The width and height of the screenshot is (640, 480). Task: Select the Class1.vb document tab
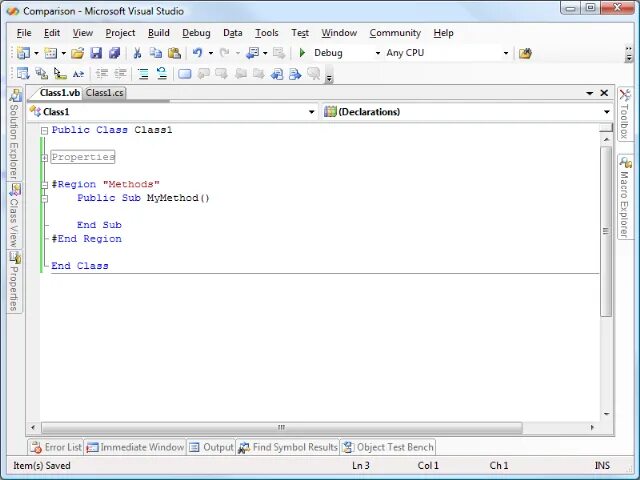coord(60,93)
